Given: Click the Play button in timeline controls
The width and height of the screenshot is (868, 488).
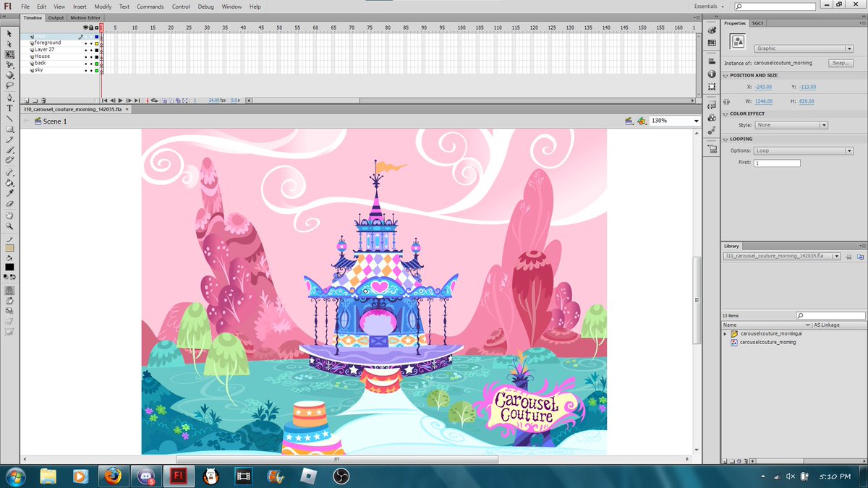Looking at the screenshot, I should 121,100.
